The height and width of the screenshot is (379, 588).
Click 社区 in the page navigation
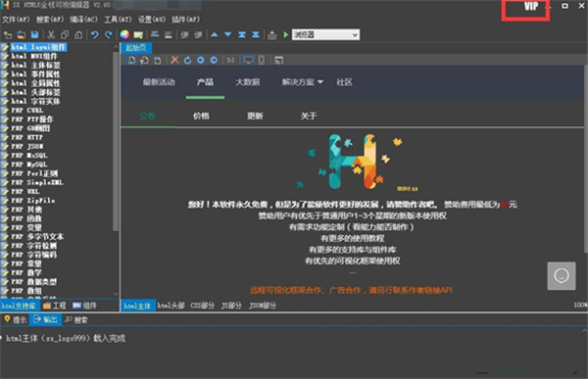(344, 82)
